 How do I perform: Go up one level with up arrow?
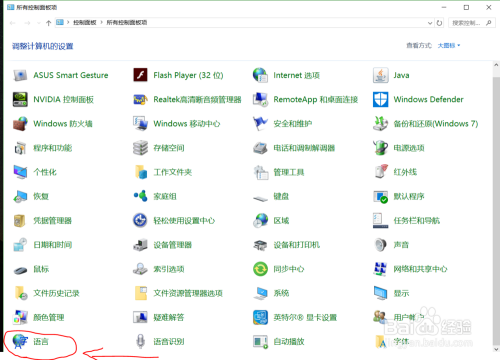[x=49, y=23]
